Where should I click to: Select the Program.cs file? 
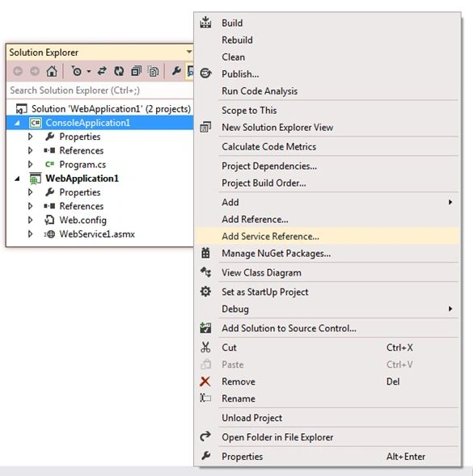[x=82, y=165]
